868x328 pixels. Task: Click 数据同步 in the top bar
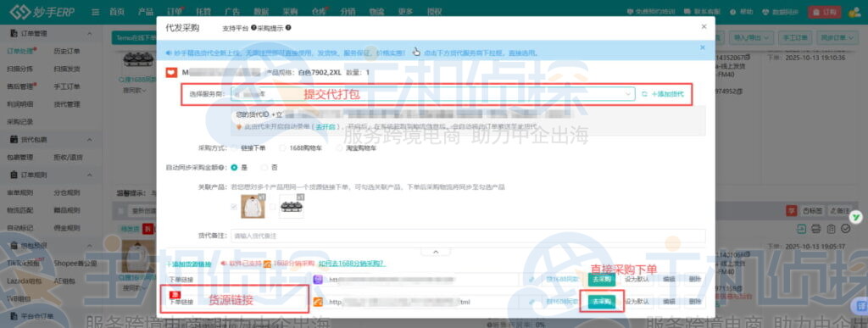(781, 12)
